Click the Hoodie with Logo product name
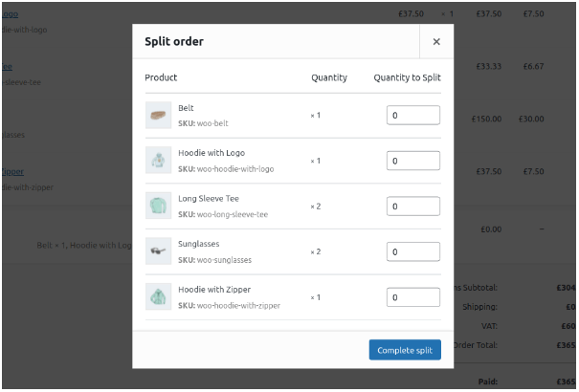The width and height of the screenshot is (579, 392). [x=211, y=153]
